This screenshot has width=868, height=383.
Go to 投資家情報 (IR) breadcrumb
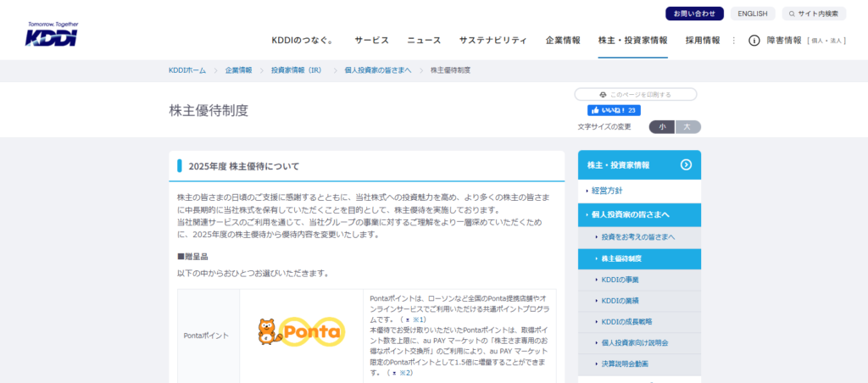coord(296,70)
